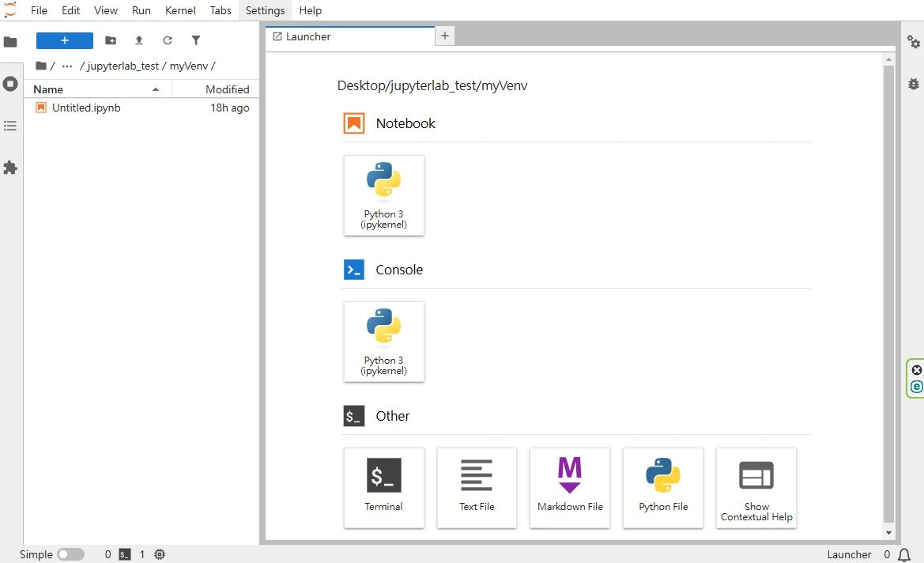The width and height of the screenshot is (924, 563).
Task: Open the Kernel menu
Action: coord(180,10)
